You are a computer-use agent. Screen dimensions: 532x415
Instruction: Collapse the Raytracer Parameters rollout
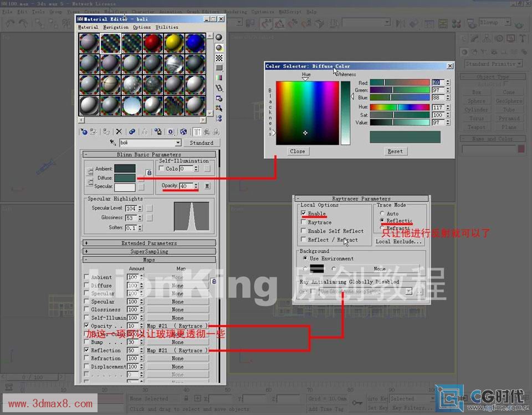(x=361, y=198)
